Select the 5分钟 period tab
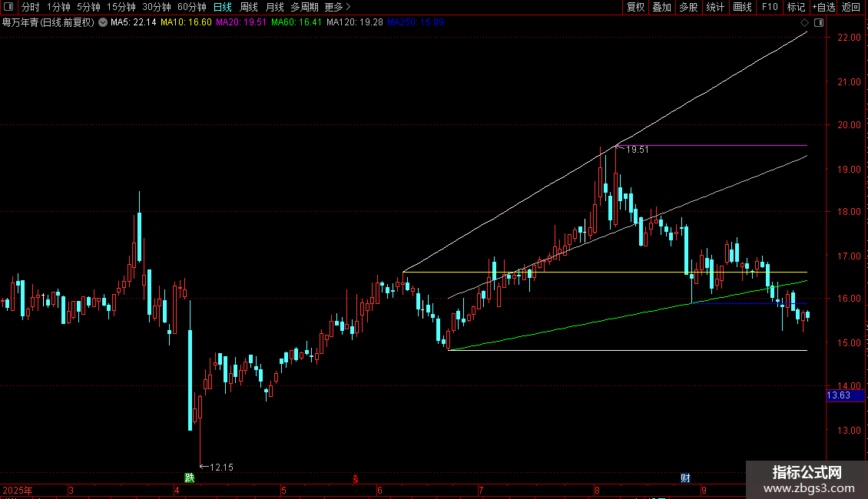Screen dimensions: 868x499 point(88,7)
